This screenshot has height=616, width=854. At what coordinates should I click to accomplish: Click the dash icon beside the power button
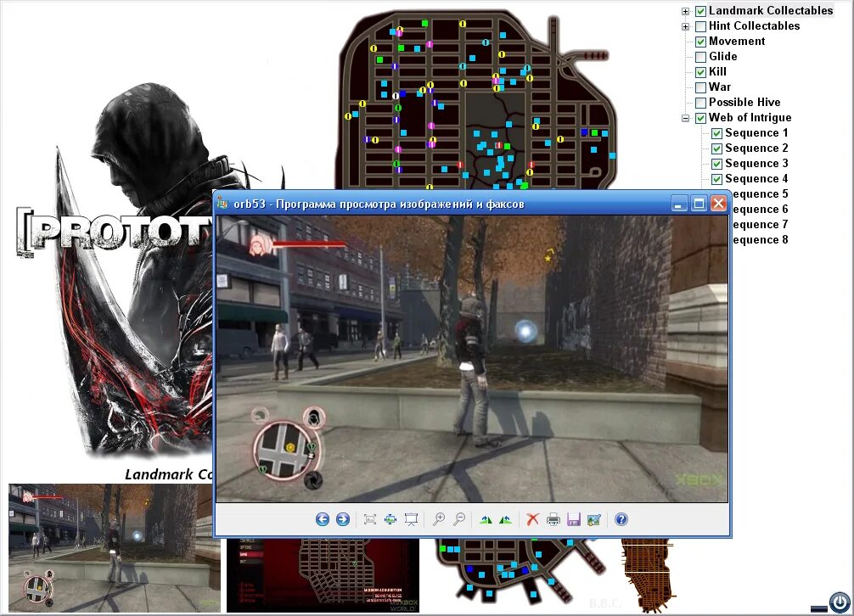point(818,609)
